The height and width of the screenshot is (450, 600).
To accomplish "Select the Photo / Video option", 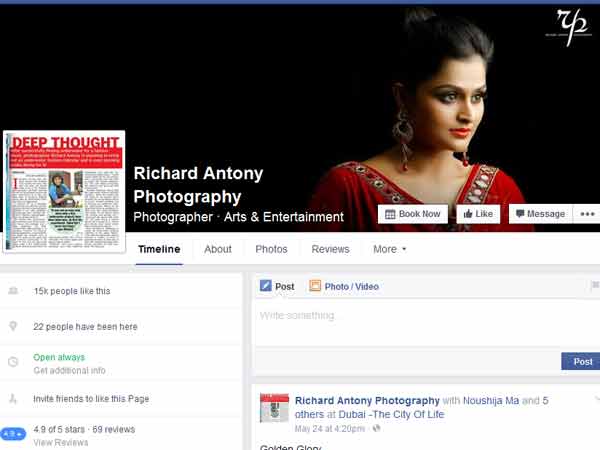I will 344,286.
